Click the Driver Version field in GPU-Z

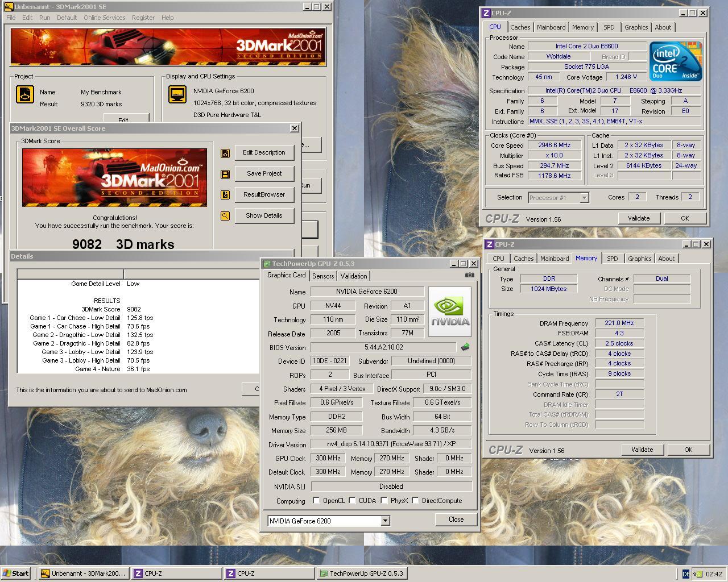coord(391,444)
